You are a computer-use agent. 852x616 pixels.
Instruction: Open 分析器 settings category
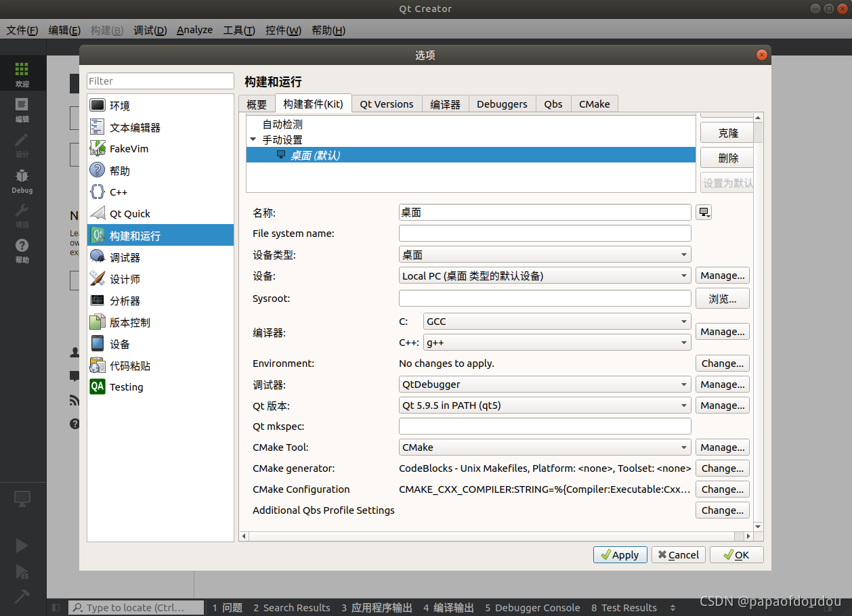coord(161,301)
